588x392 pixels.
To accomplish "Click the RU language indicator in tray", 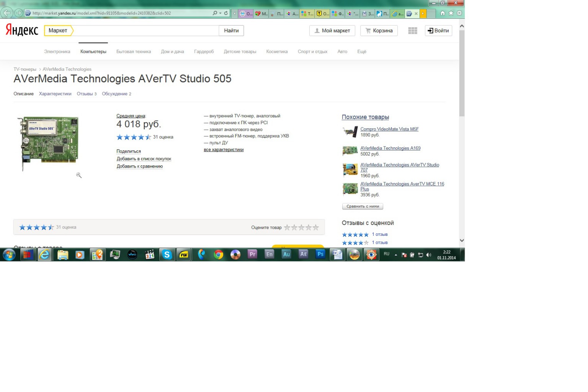I will click(387, 254).
